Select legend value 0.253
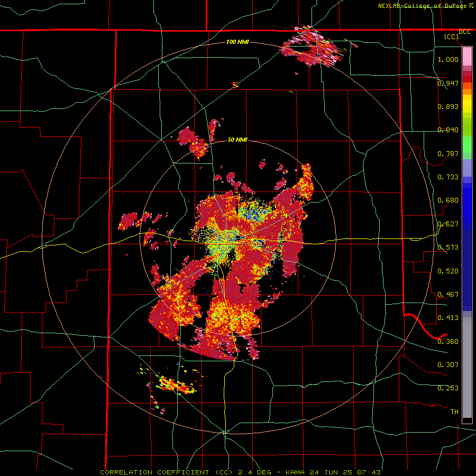476x476 pixels. point(448,388)
